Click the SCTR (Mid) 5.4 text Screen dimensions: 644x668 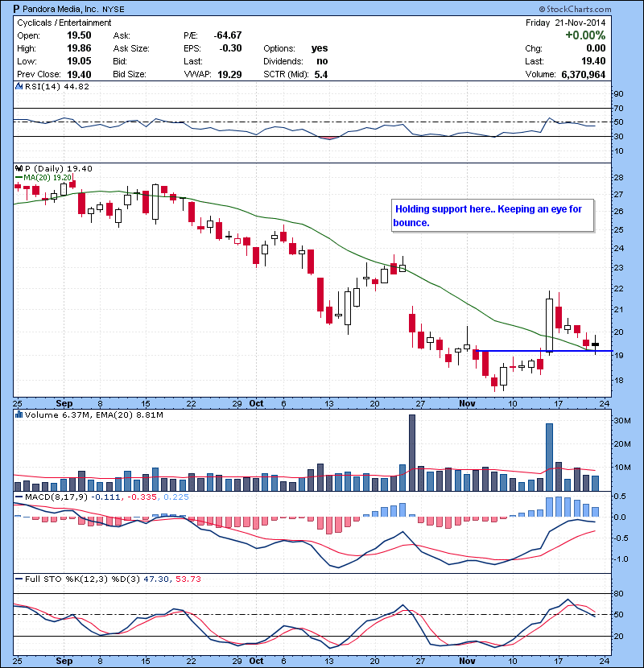coord(295,75)
